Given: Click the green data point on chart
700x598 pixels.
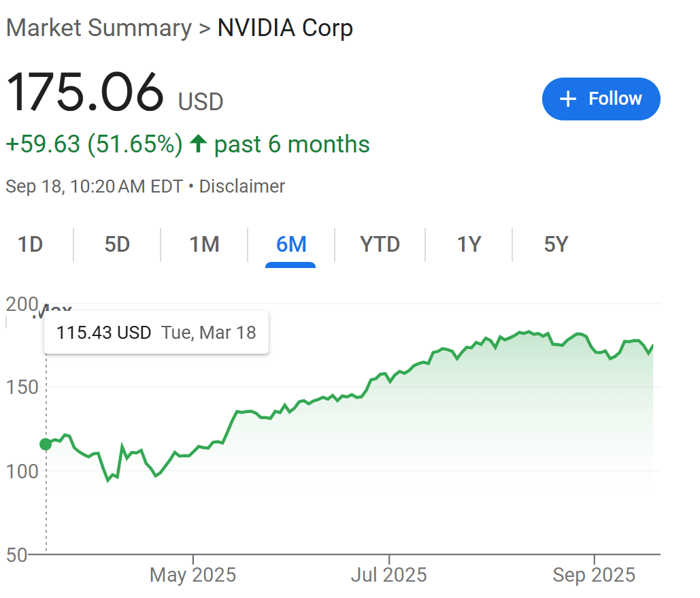Looking at the screenshot, I should click(46, 444).
